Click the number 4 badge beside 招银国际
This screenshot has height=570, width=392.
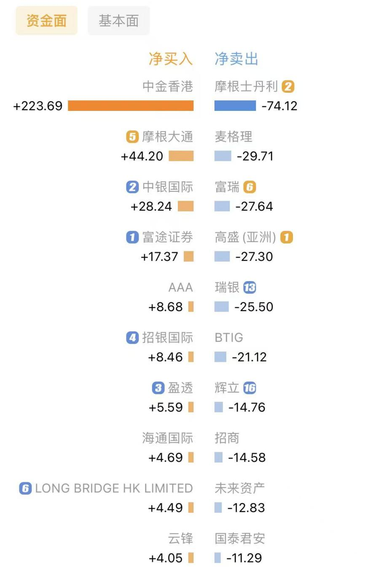point(132,338)
